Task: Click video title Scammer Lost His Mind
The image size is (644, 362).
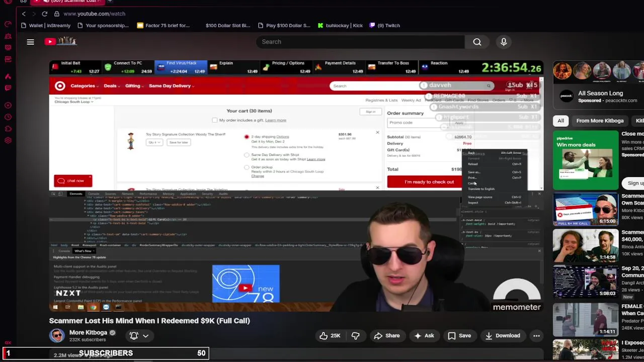Action: (x=149, y=320)
